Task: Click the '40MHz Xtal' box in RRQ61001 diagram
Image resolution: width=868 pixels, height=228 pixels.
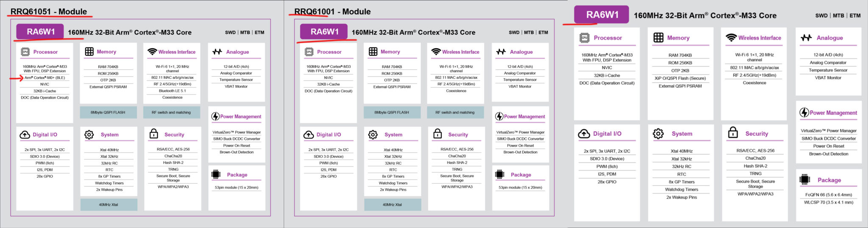Action: [393, 204]
